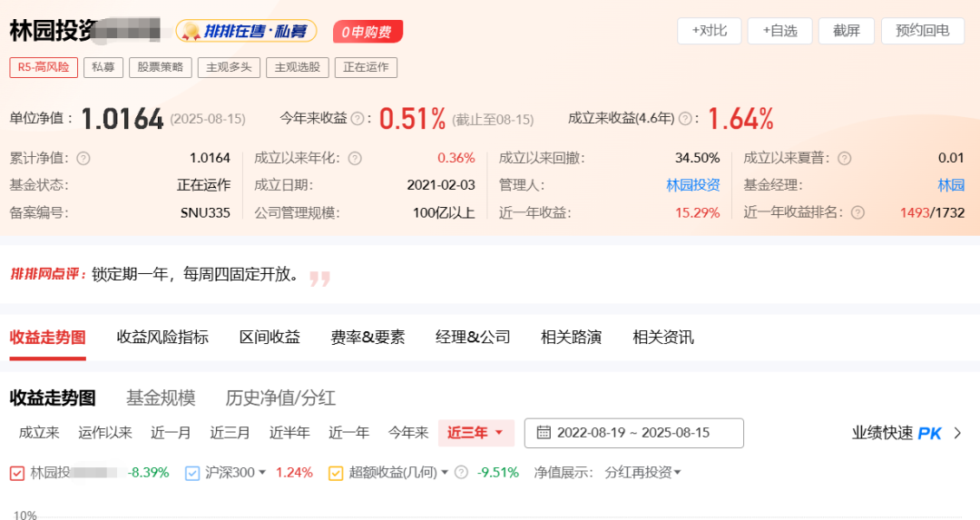Screen dimensions: 980x520
Task: Click the 公司管理规模 value 100亿以上
Action: (444, 213)
